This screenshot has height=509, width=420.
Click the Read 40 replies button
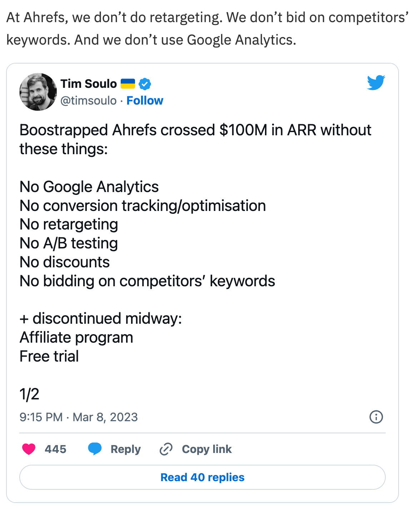(x=202, y=477)
